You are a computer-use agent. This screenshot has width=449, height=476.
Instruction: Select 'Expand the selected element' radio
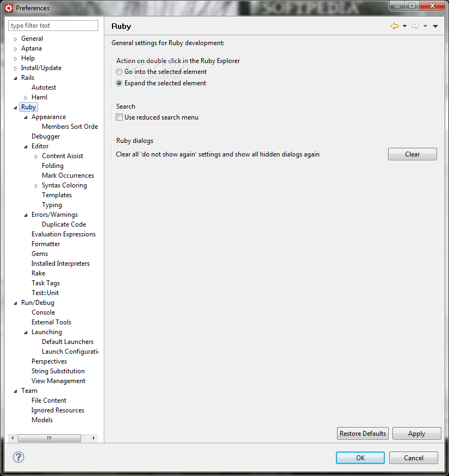pos(119,83)
